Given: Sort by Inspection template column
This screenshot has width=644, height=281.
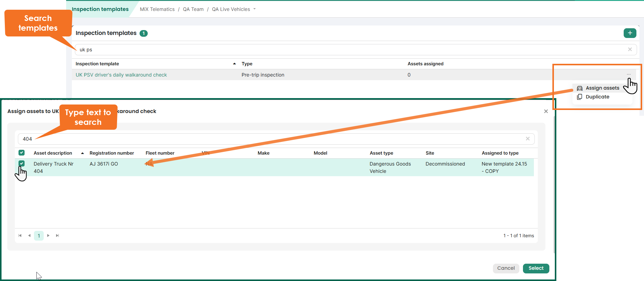Looking at the screenshot, I should [x=97, y=64].
